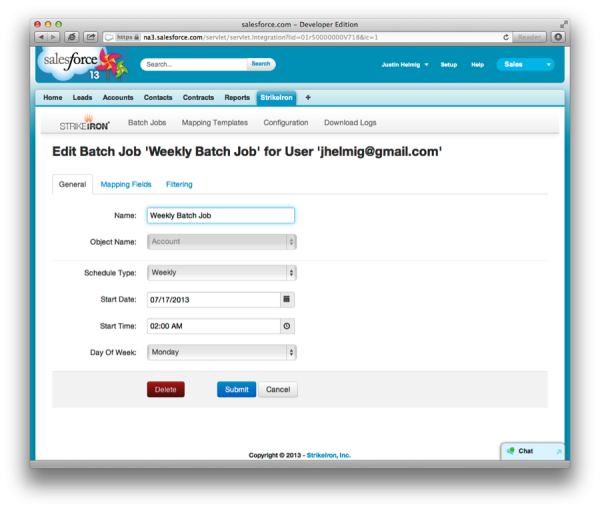
Task: Click the Start Date input field
Action: tap(214, 300)
